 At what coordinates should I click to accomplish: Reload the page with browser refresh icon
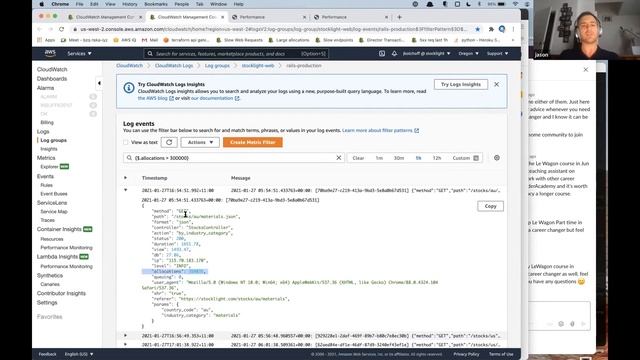point(62,29)
